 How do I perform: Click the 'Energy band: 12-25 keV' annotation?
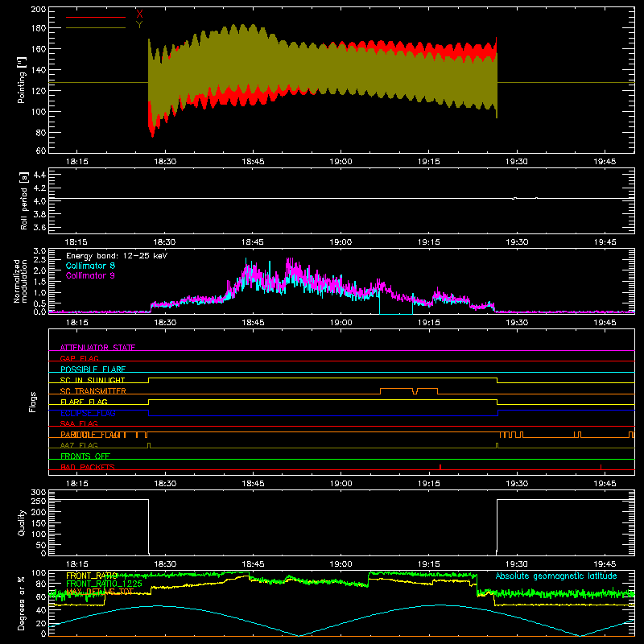117,256
